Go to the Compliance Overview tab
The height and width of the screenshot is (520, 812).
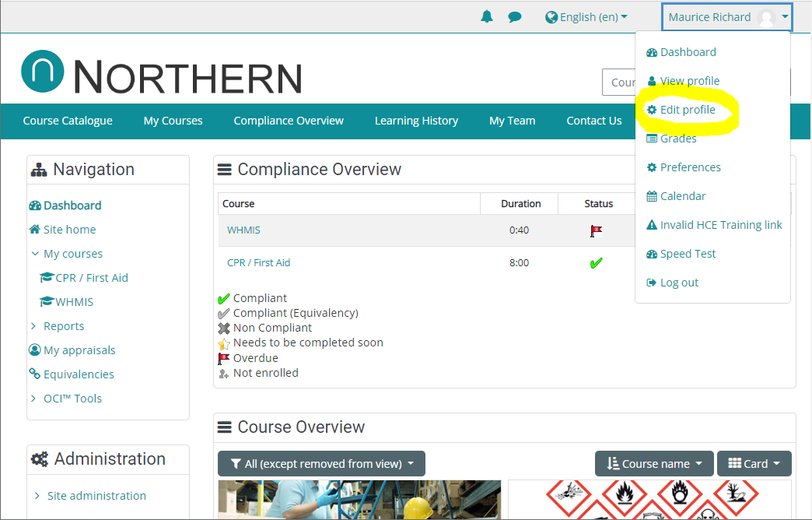[x=289, y=121]
